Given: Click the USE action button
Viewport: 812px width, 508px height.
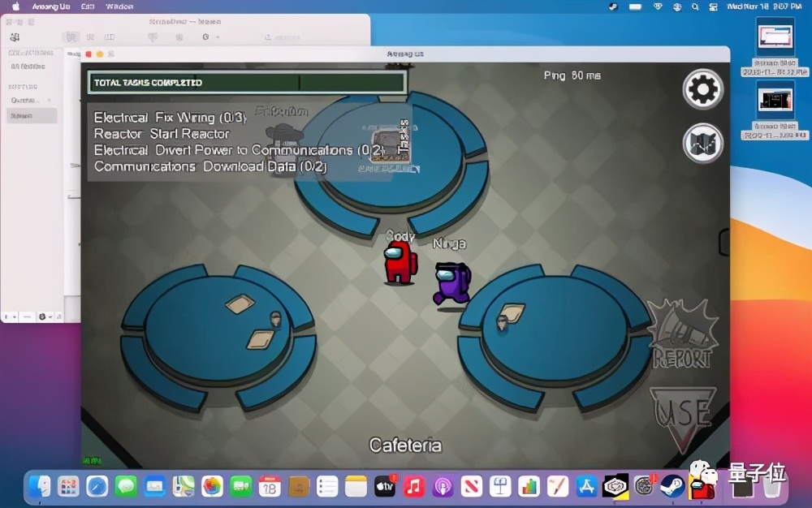Looking at the screenshot, I should (683, 417).
